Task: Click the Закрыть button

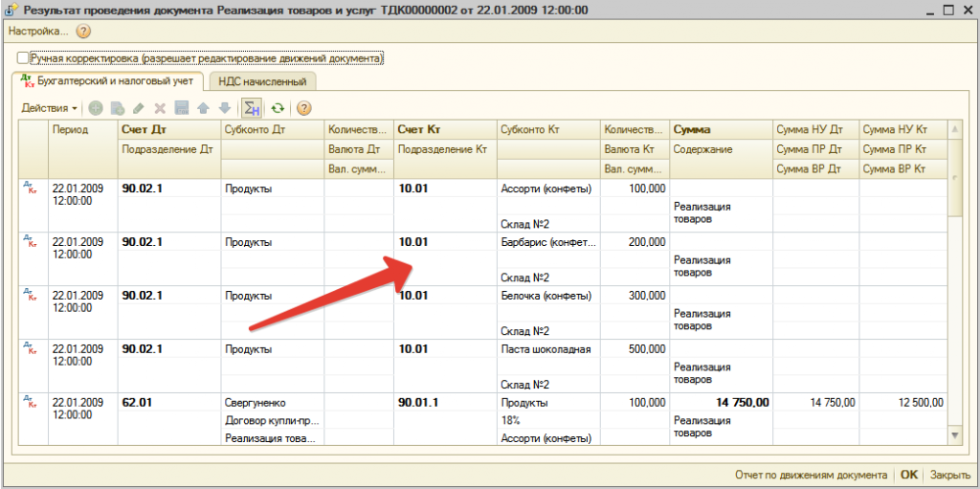Action: pos(949,475)
